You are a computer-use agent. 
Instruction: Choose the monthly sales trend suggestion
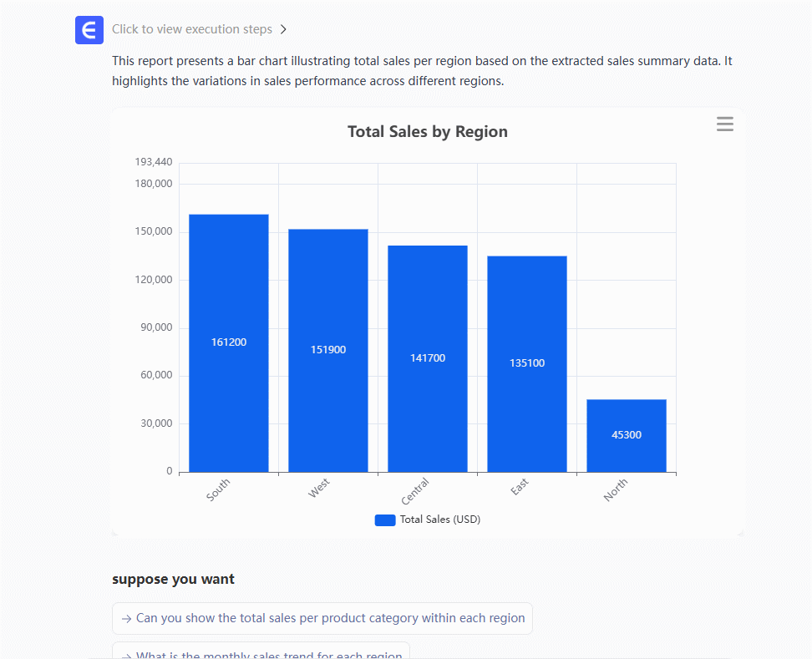point(268,652)
